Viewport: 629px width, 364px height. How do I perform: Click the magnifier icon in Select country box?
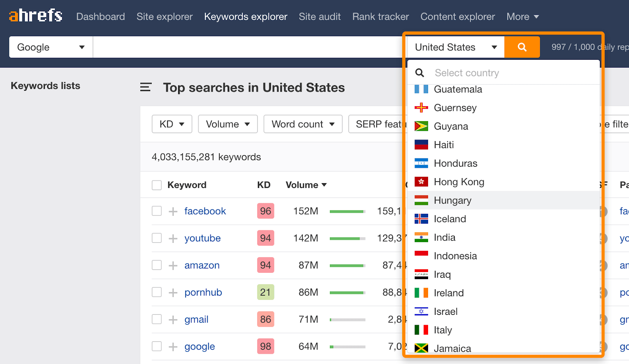pos(420,73)
